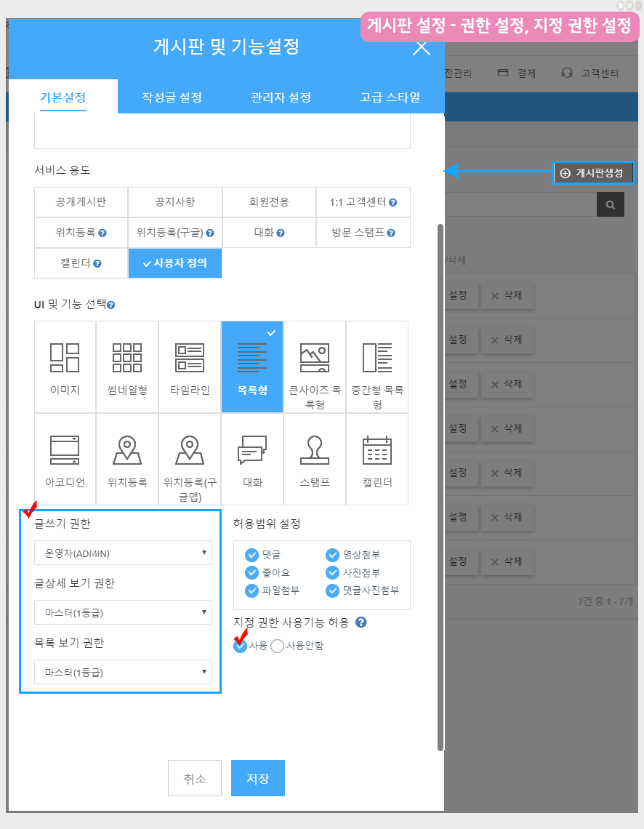Choose the 썸네일형 grid layout icon
644x829 pixels.
(127, 358)
